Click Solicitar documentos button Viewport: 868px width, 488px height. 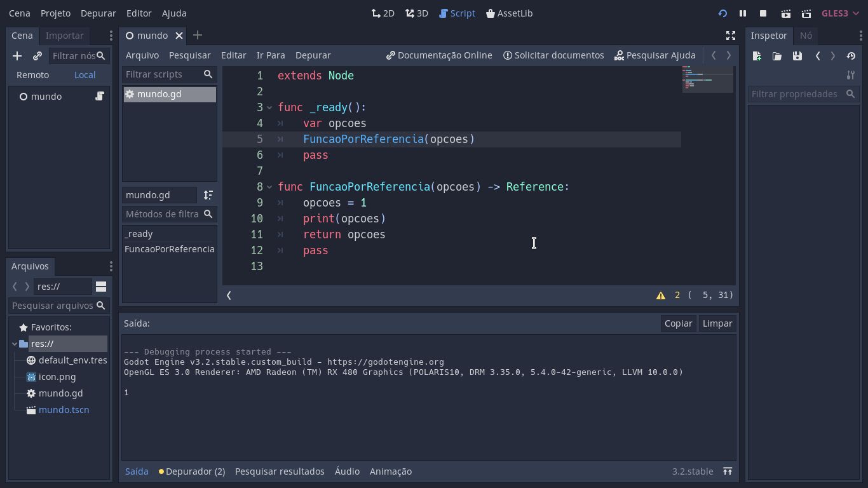pyautogui.click(x=553, y=55)
